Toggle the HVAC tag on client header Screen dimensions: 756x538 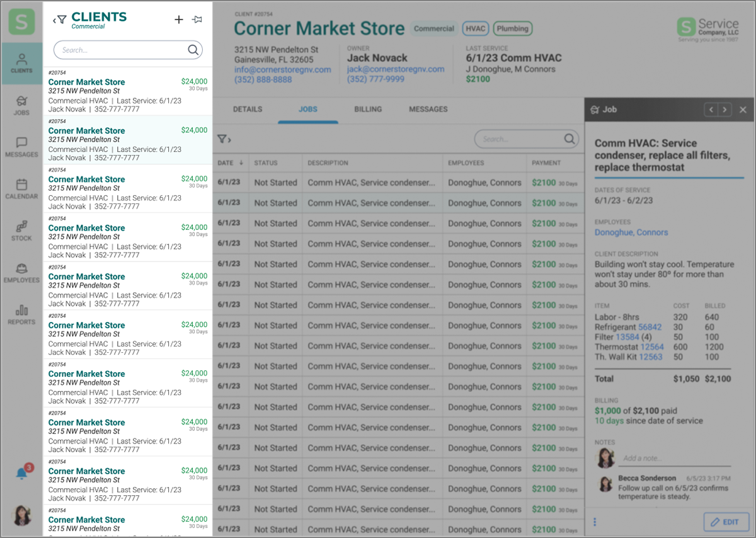click(x=475, y=28)
